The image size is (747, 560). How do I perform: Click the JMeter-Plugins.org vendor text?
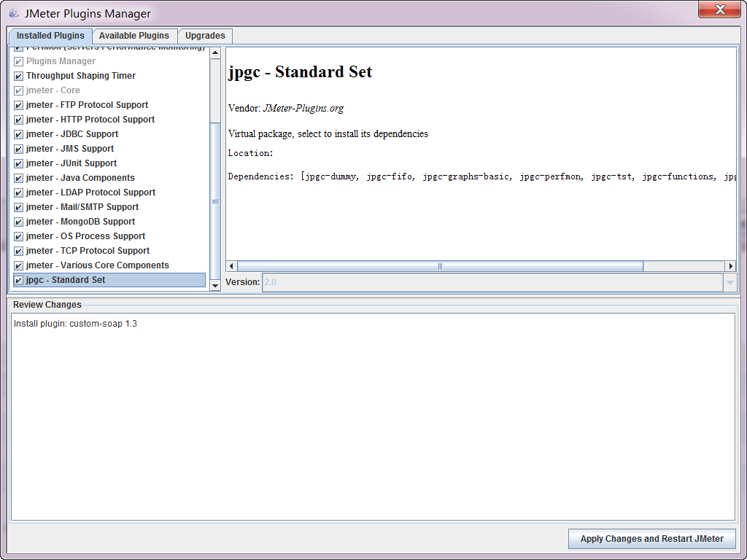[303, 108]
